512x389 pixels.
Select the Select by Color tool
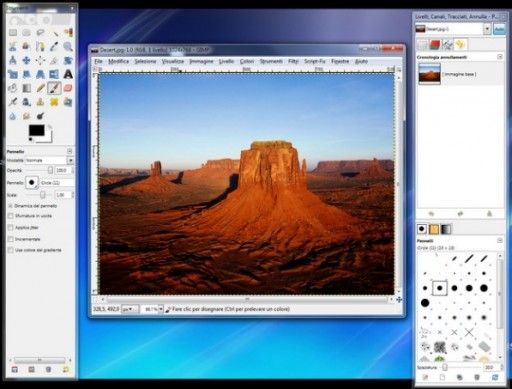coord(68,33)
